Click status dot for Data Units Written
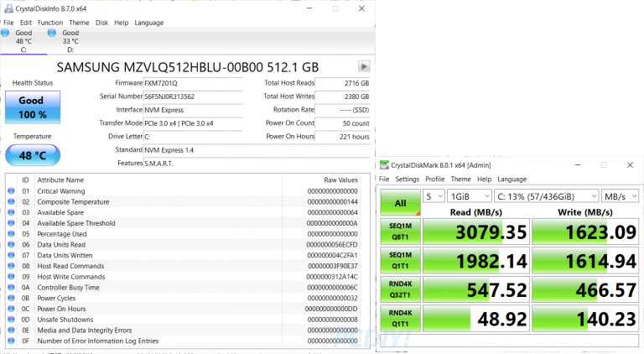Image resolution: width=644 pixels, height=354 pixels. [11, 255]
